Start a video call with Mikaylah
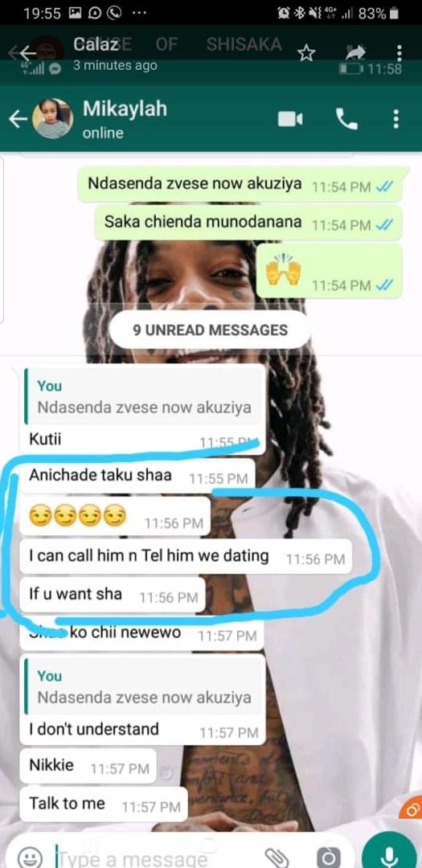 click(x=290, y=119)
